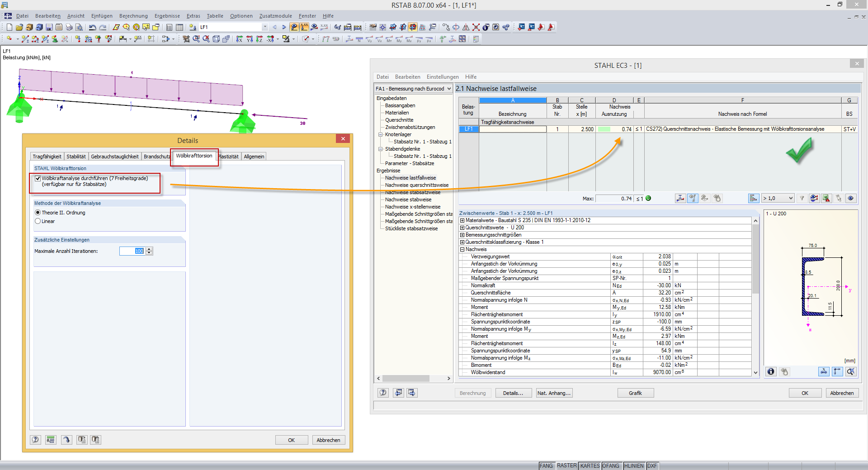Click the zoom window magnifier icon

pyautogui.click(x=196, y=39)
